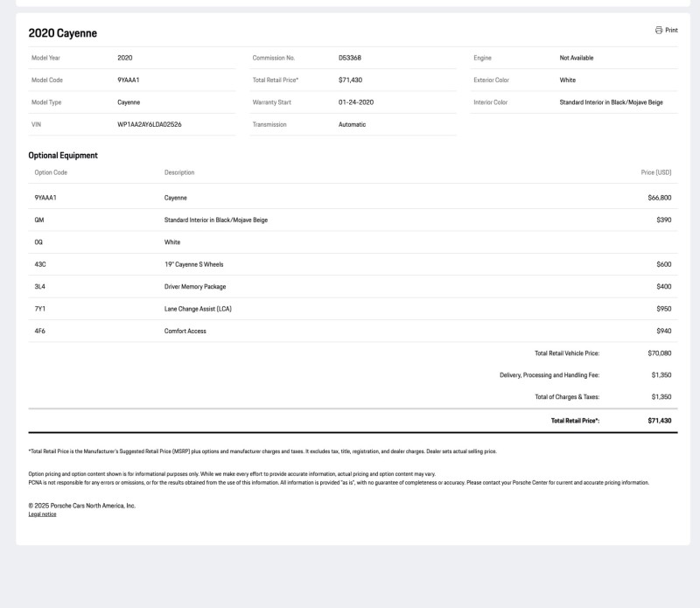Screen dimensions: 700x608
Task: Click the Price (USD) column header
Action: tap(656, 172)
